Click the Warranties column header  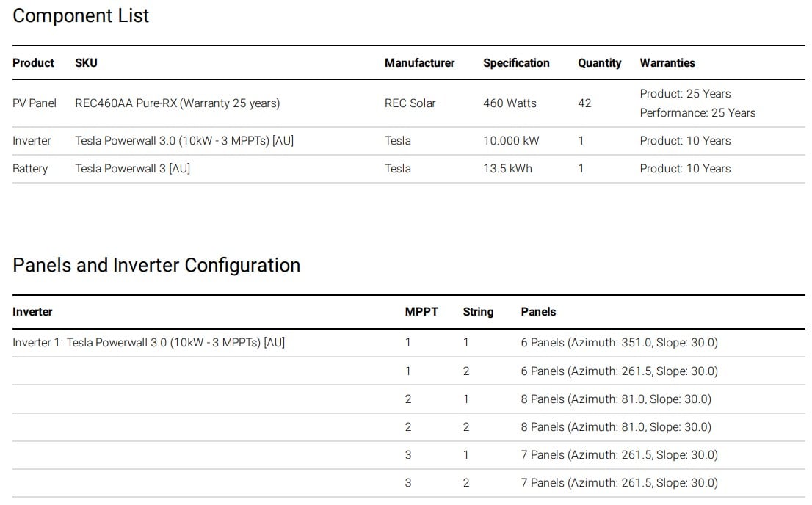[667, 63]
